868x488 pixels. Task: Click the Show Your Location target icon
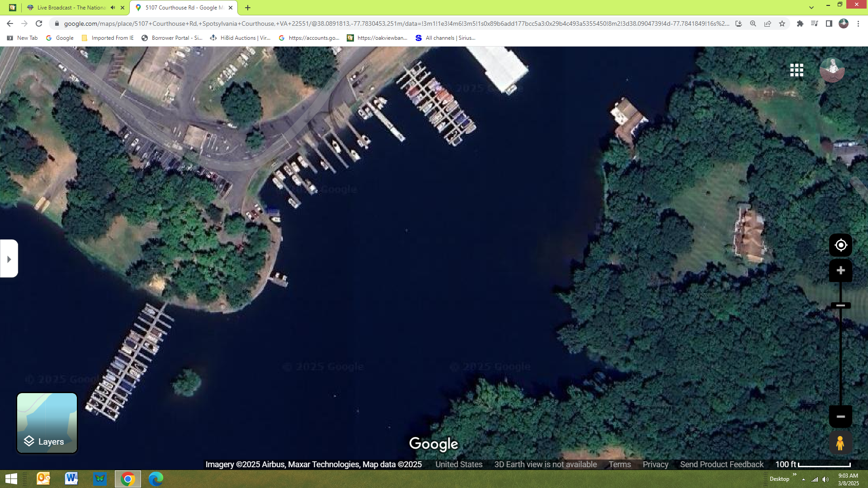point(840,245)
